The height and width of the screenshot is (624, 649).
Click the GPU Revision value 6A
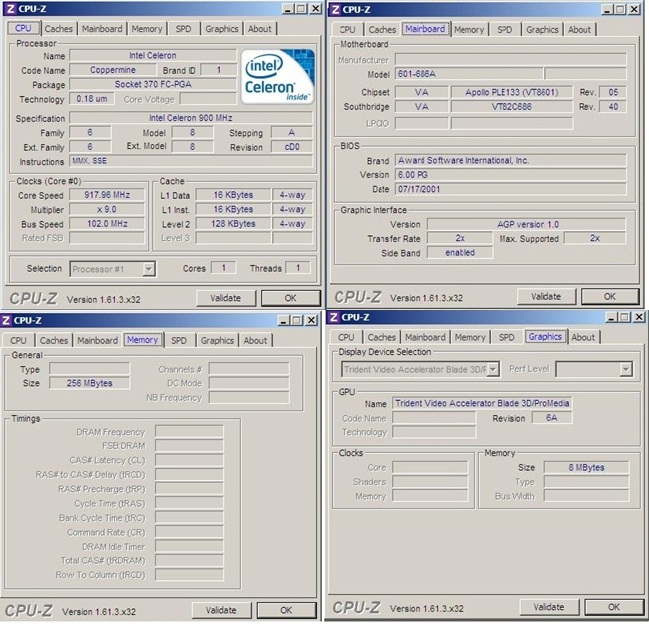[552, 418]
